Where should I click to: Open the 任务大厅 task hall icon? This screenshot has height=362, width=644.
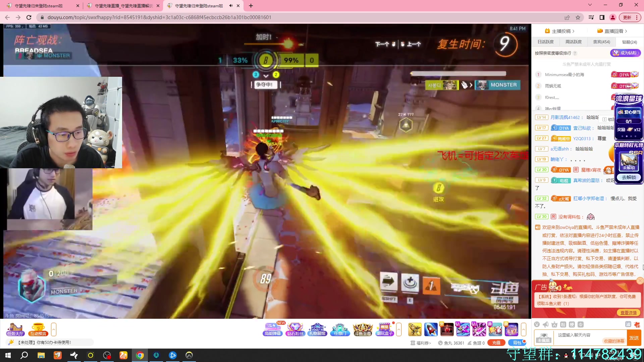(15, 329)
